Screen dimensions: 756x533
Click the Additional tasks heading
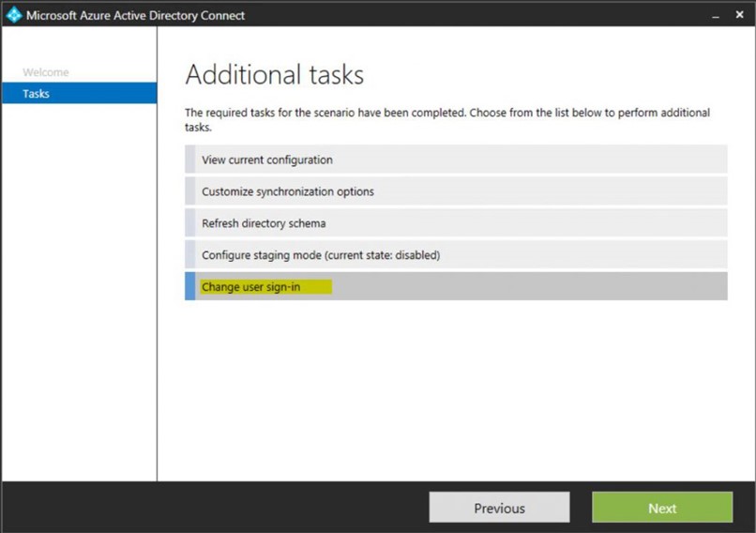[274, 75]
